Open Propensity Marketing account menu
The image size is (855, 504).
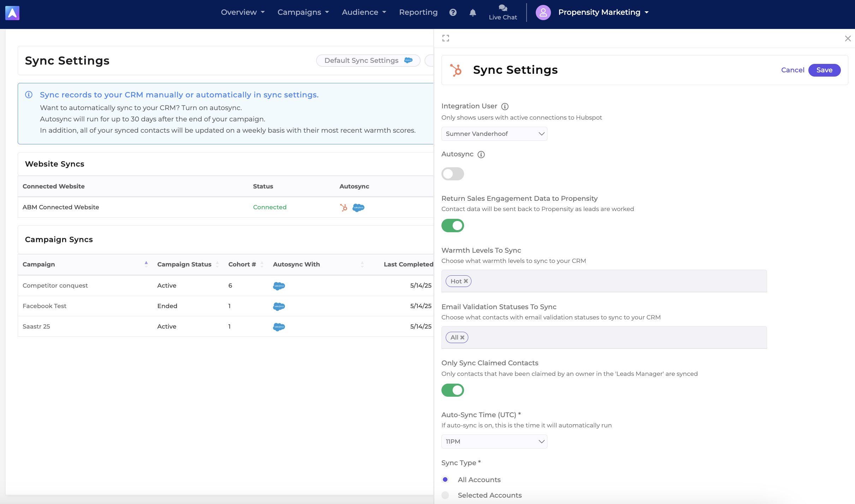pos(604,12)
